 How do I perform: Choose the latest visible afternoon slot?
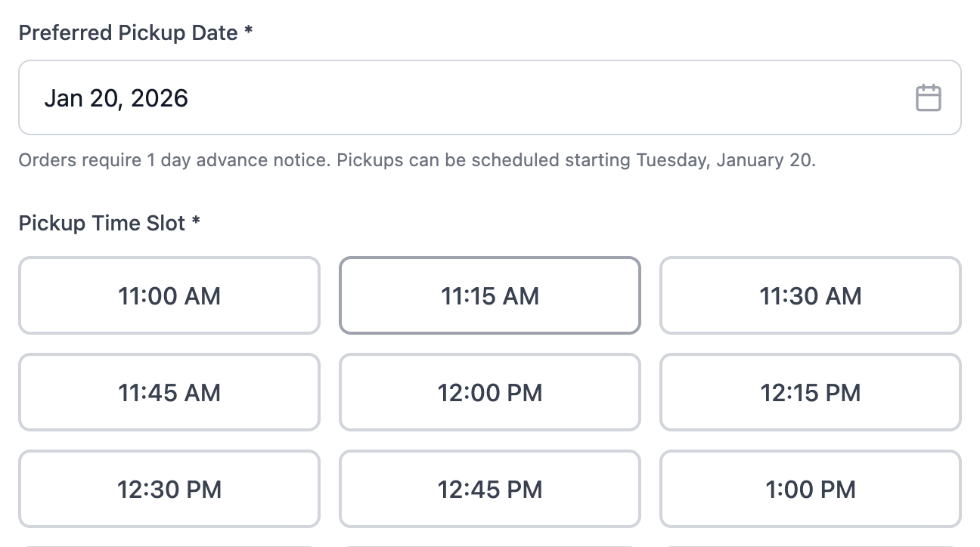coord(811,489)
